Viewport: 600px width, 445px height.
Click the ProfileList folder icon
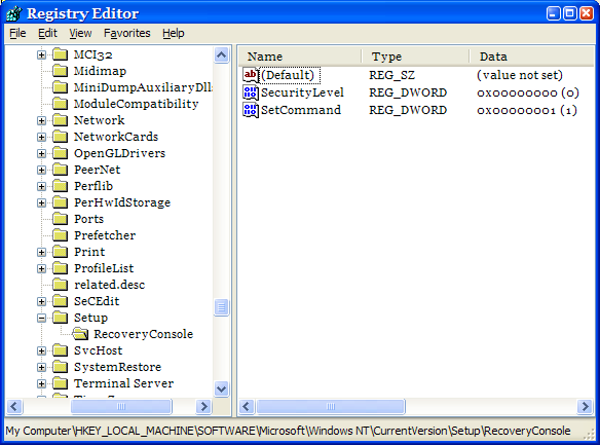pos(60,268)
